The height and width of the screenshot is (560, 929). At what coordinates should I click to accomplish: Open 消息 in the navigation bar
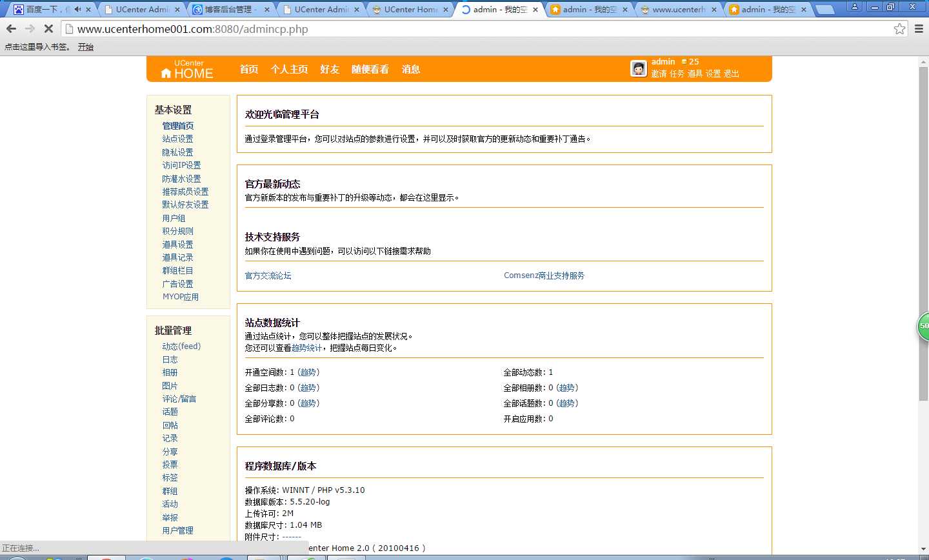click(x=411, y=69)
